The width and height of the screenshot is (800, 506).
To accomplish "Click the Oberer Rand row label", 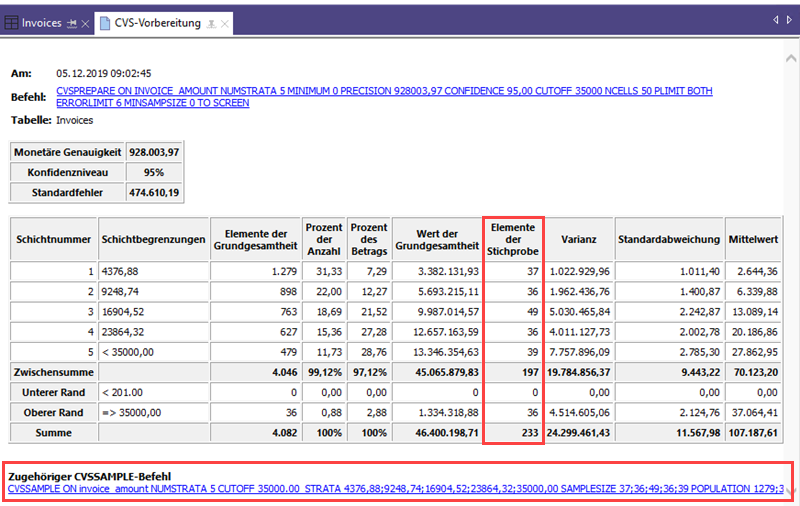I will [53, 412].
